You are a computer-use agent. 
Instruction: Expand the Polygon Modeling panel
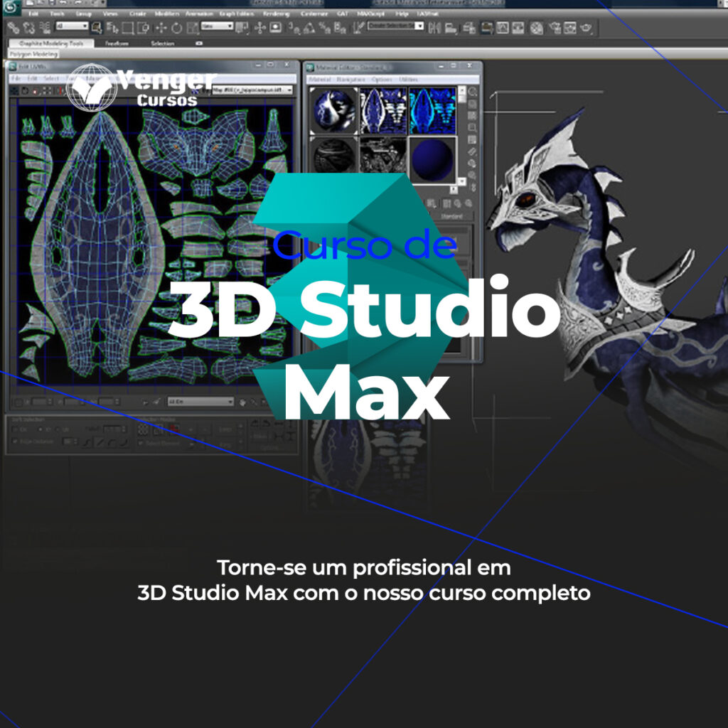[33, 54]
